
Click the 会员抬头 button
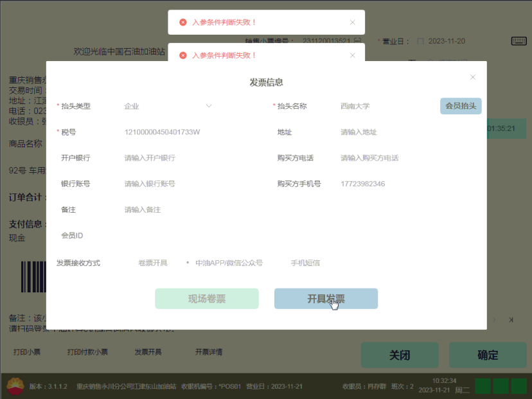tap(461, 106)
